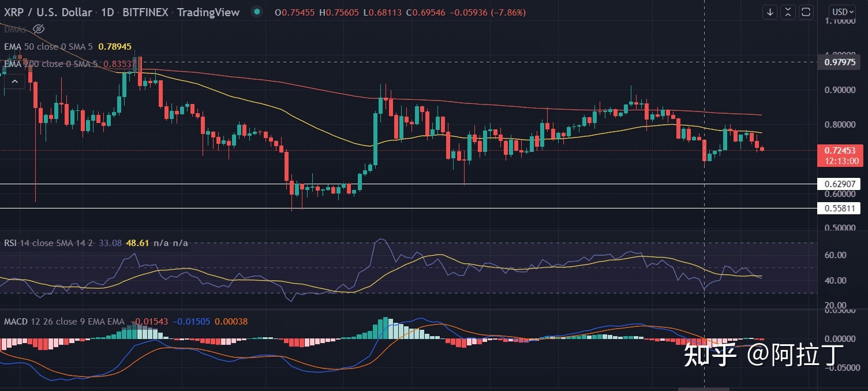Click the RSI 14 indicator label
This screenshot has height=391, width=868.
(x=17, y=243)
